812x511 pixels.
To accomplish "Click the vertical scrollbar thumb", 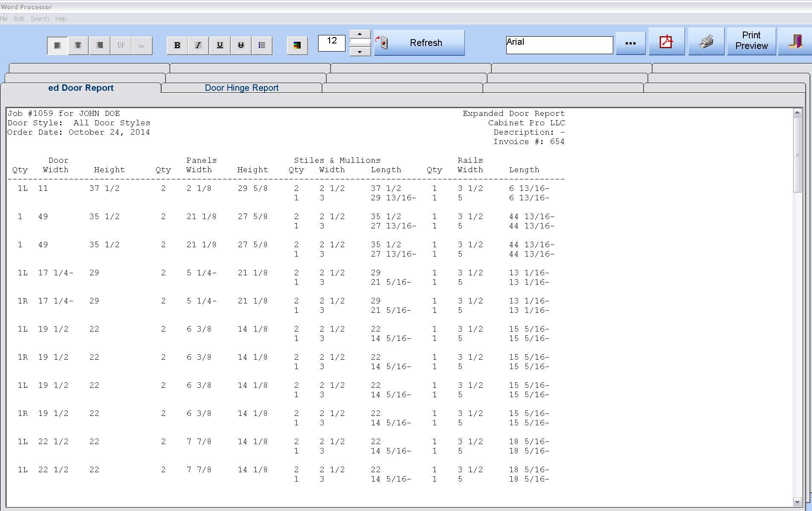I will pyautogui.click(x=797, y=155).
